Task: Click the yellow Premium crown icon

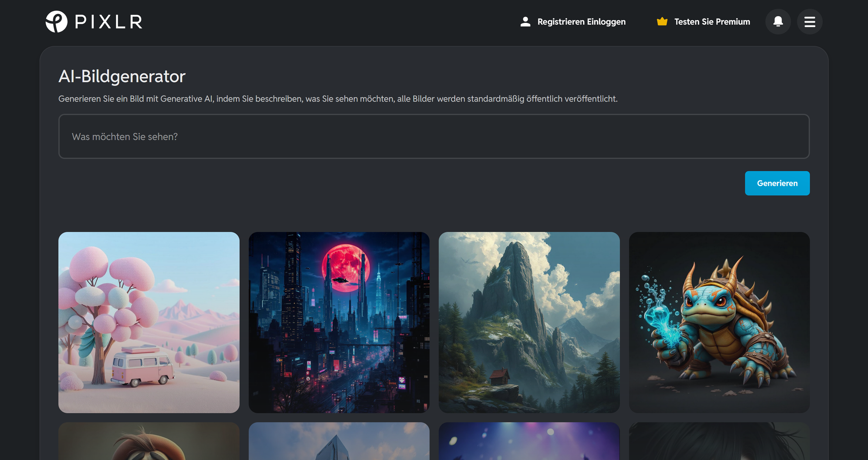Action: (x=662, y=22)
